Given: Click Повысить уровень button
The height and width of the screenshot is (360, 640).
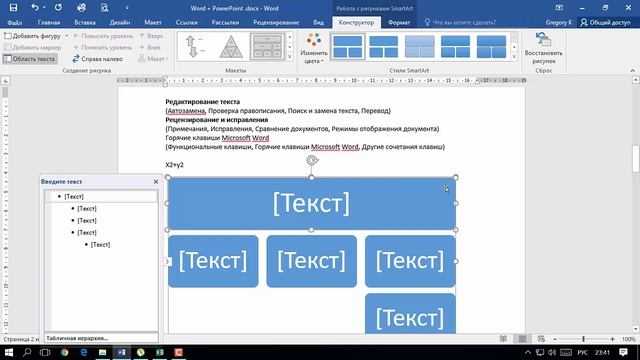Looking at the screenshot, I should coord(103,36).
